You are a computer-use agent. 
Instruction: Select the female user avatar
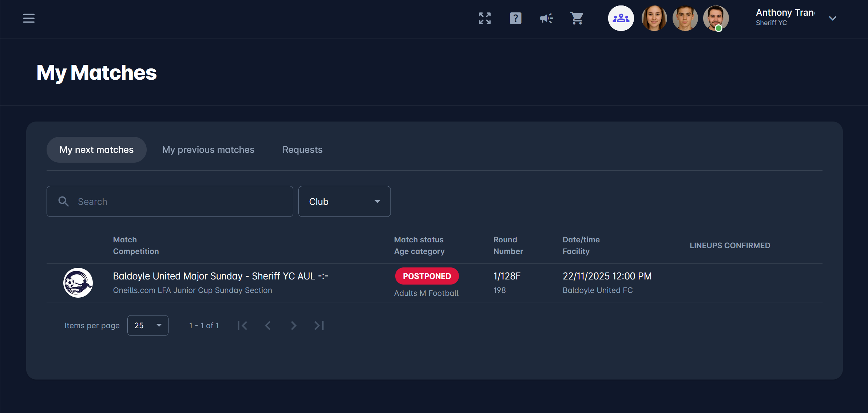coord(654,18)
